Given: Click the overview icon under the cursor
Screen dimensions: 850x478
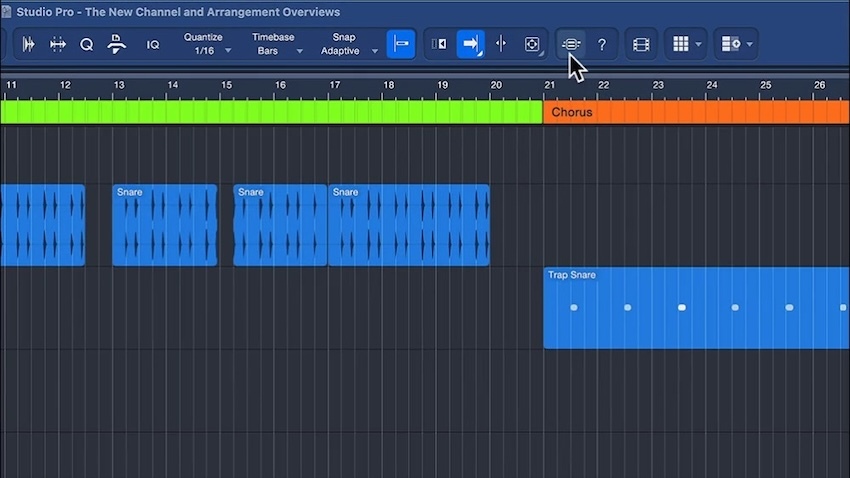Looking at the screenshot, I should [x=570, y=44].
